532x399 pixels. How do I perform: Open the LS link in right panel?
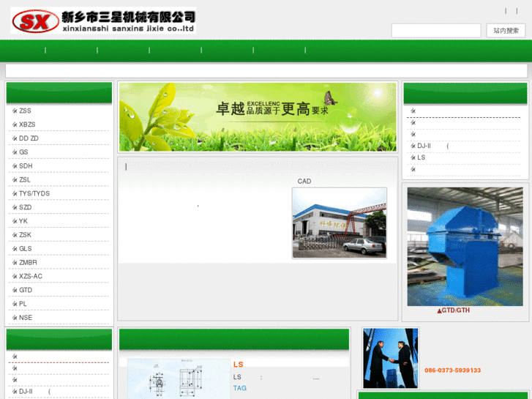421,157
